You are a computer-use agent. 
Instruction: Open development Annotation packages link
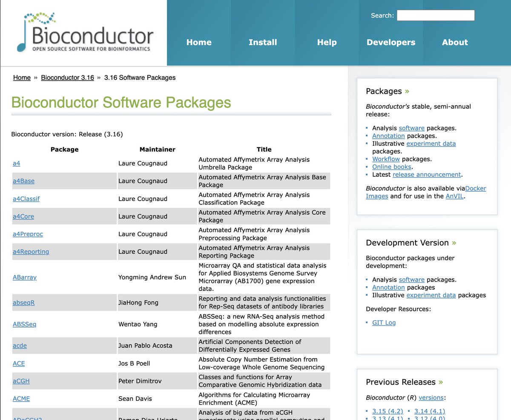pyautogui.click(x=388, y=288)
